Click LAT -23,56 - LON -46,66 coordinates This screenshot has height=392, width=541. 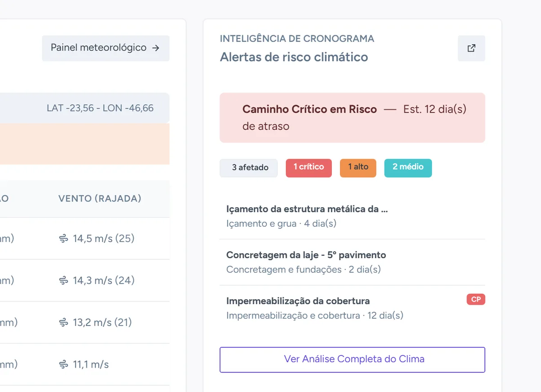(x=100, y=108)
